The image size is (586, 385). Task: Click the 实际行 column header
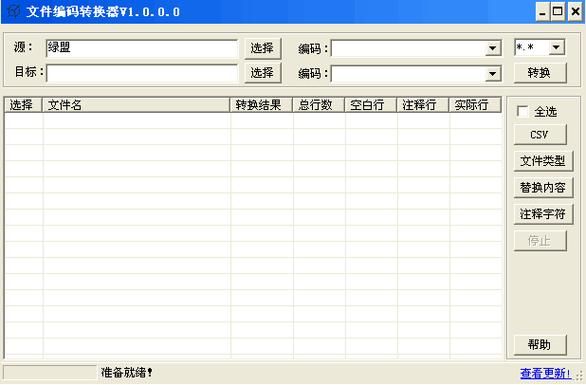(x=475, y=105)
